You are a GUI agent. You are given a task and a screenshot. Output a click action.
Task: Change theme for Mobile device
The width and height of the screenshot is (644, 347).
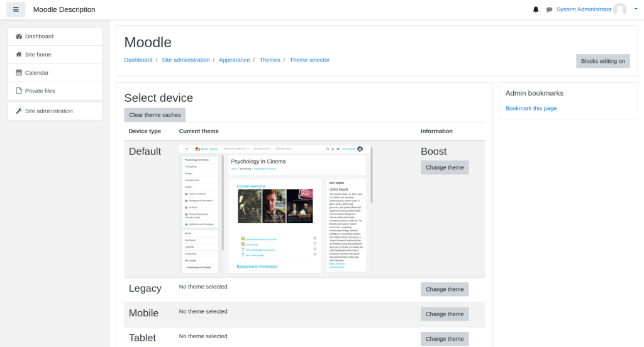(445, 314)
